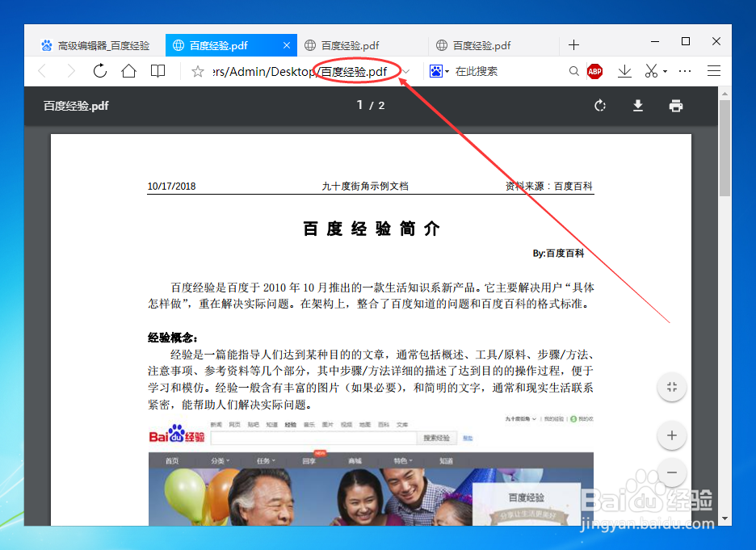Open Baidu search engine selector

(439, 71)
